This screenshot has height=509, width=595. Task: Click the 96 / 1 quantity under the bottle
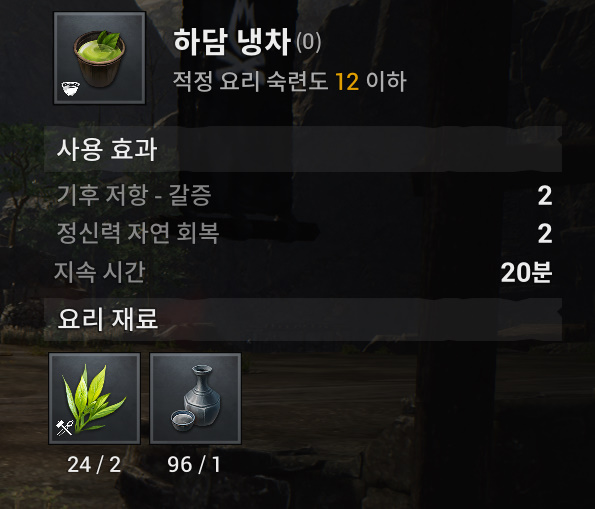(194, 465)
